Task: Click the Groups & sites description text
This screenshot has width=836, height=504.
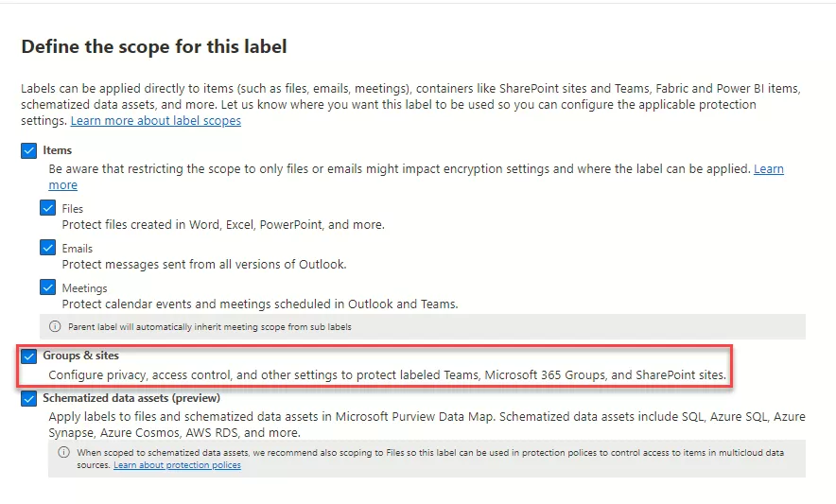Action: pos(387,375)
